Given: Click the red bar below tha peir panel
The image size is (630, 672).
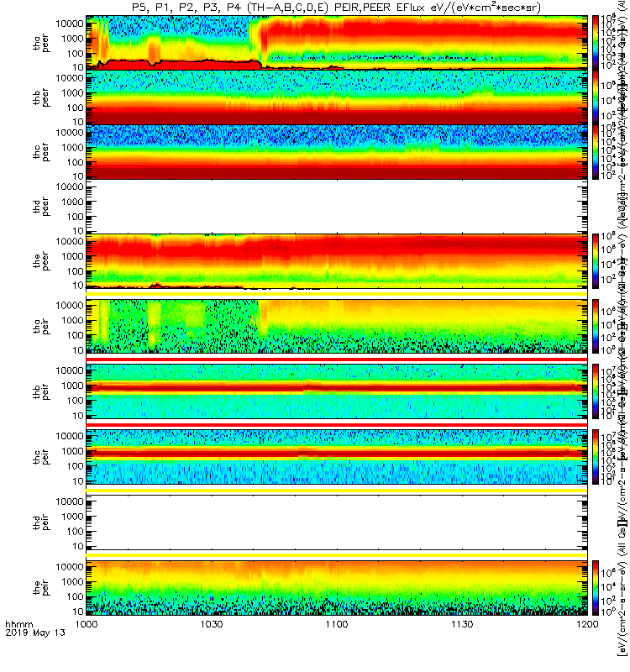Looking at the screenshot, I should pyautogui.click(x=337, y=360).
